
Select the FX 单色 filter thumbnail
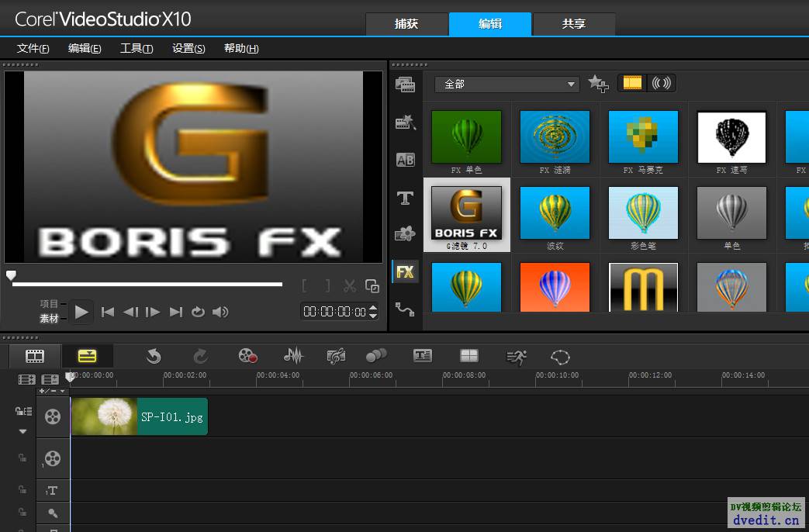click(466, 137)
